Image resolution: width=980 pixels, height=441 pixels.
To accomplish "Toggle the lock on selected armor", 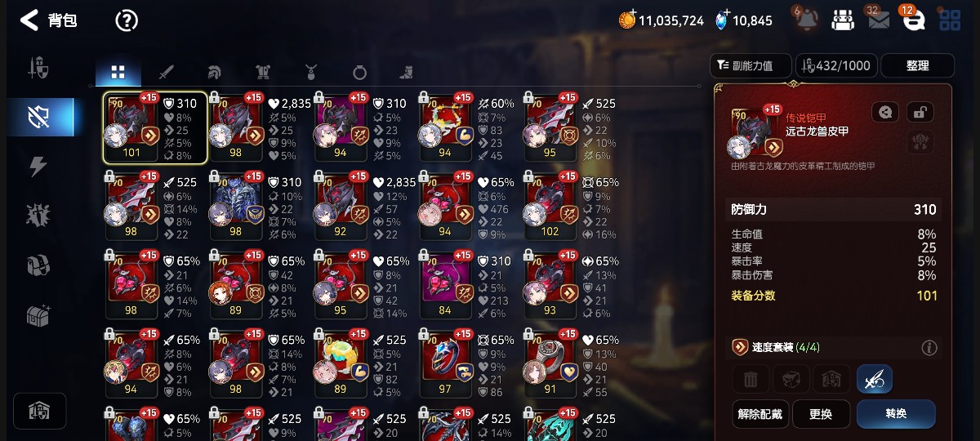I will tap(920, 113).
